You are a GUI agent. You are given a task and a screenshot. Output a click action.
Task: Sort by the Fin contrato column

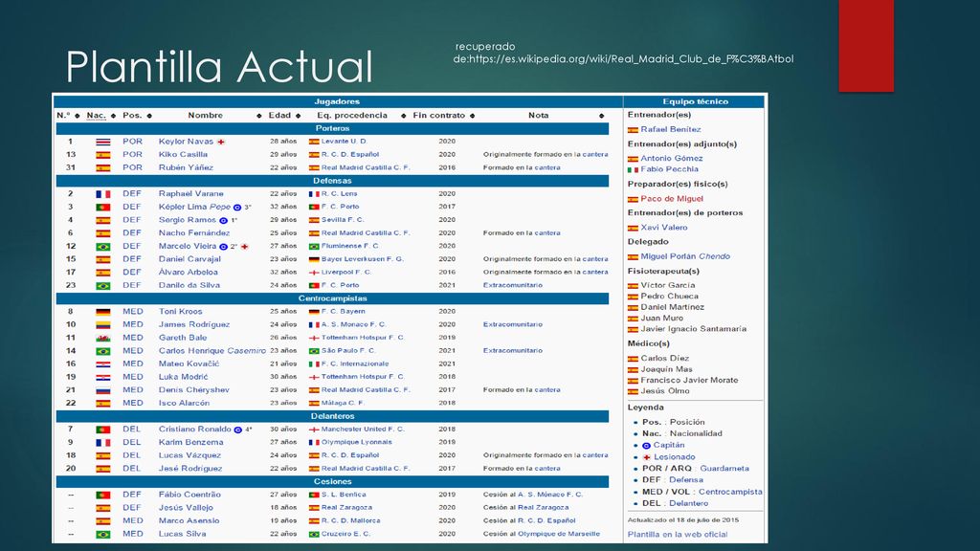(x=472, y=116)
